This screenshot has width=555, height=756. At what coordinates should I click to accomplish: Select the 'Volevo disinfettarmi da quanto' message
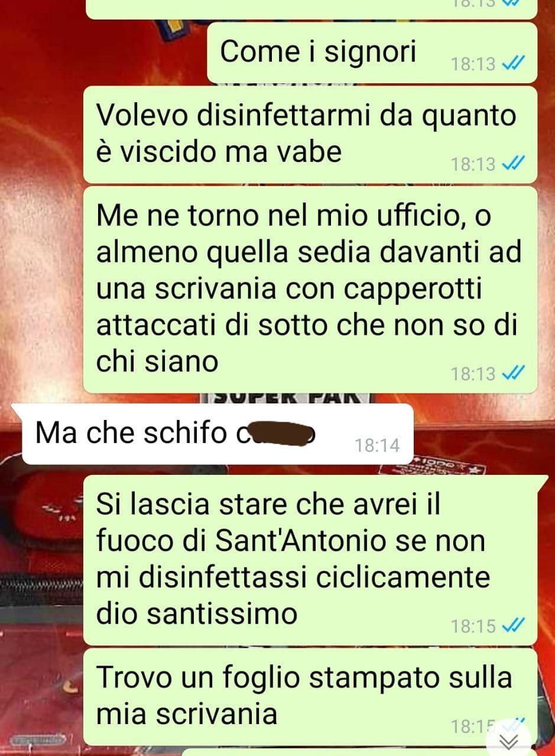click(x=310, y=135)
